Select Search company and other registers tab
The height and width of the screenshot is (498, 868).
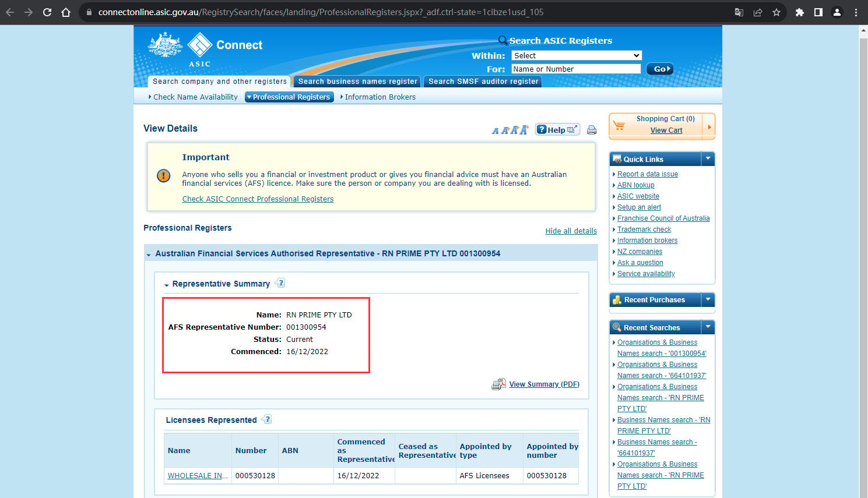220,82
